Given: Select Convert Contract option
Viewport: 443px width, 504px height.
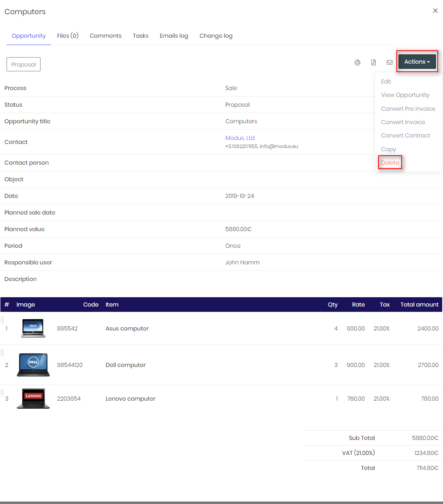Looking at the screenshot, I should (x=405, y=135).
